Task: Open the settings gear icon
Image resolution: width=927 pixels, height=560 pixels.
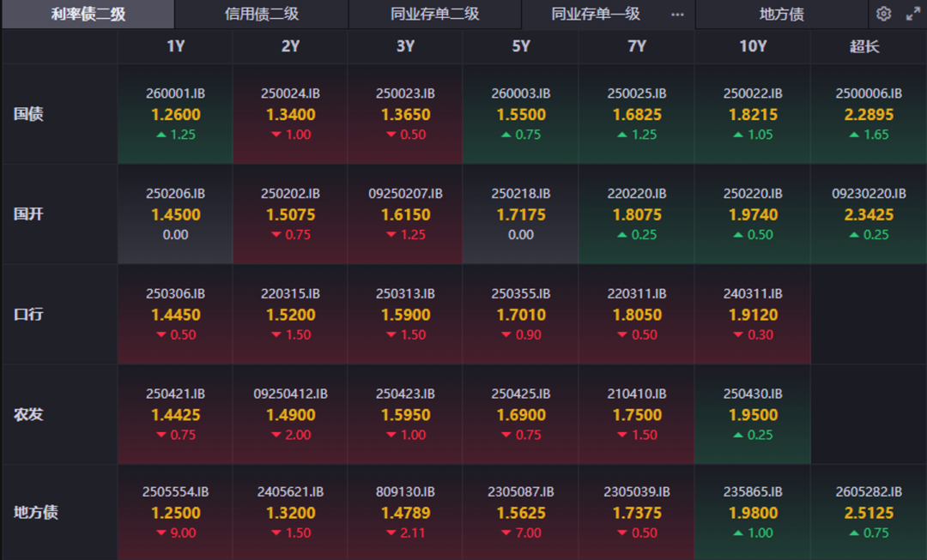Action: pyautogui.click(x=883, y=14)
